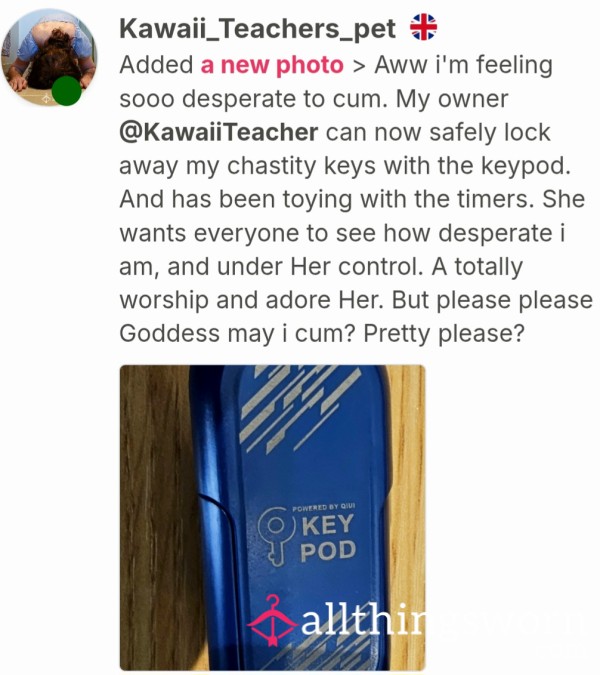Screen dimensions: 600x675
Task: Click the "POWERED BY QIUI" text in photo
Action: click(323, 508)
